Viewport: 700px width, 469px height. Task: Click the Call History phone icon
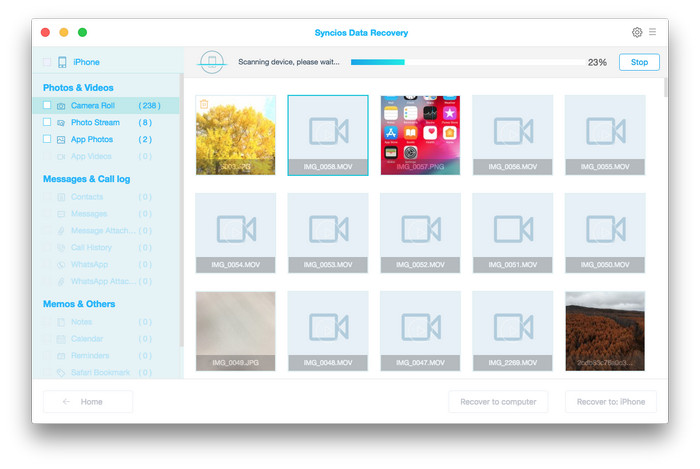[61, 248]
